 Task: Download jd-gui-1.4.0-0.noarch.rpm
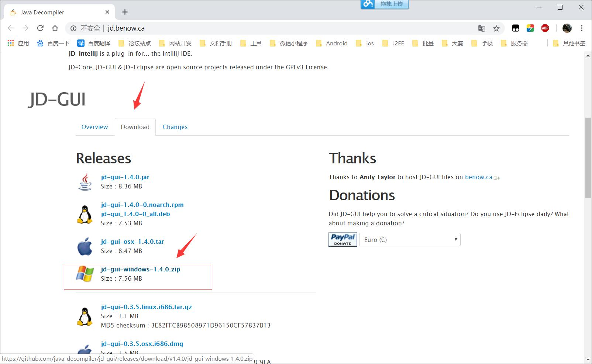point(142,205)
